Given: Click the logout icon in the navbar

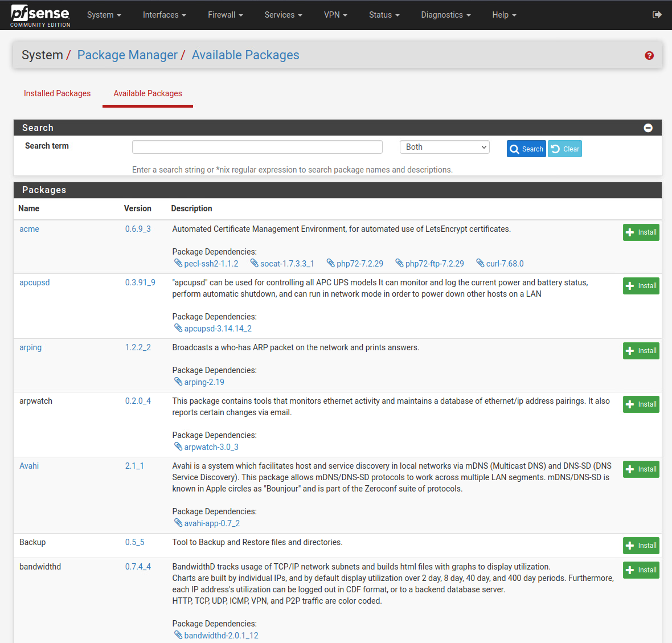Looking at the screenshot, I should tap(657, 15).
